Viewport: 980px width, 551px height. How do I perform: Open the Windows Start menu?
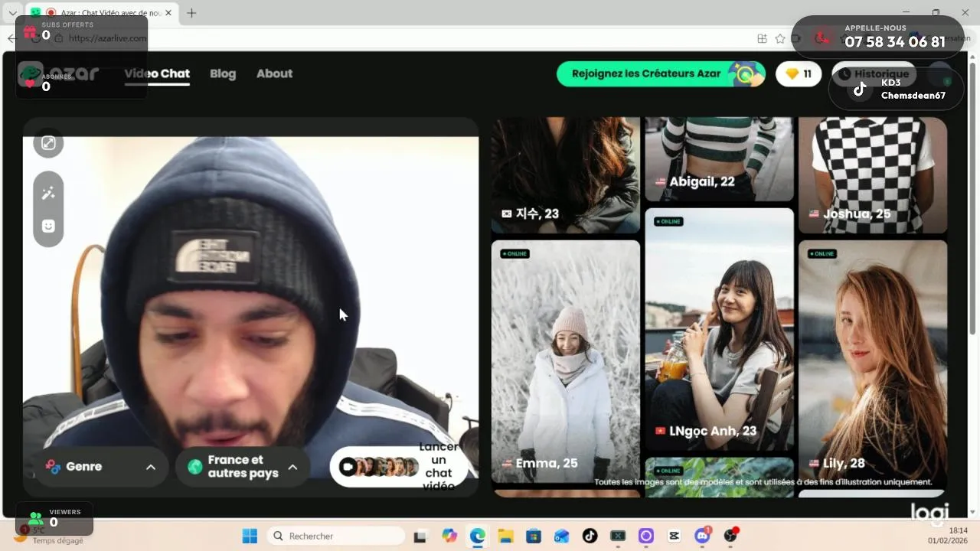coord(250,536)
